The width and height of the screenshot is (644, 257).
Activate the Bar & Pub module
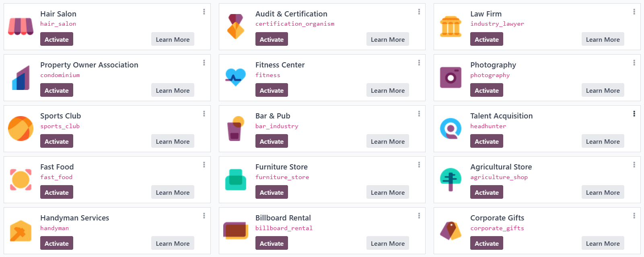point(272,141)
